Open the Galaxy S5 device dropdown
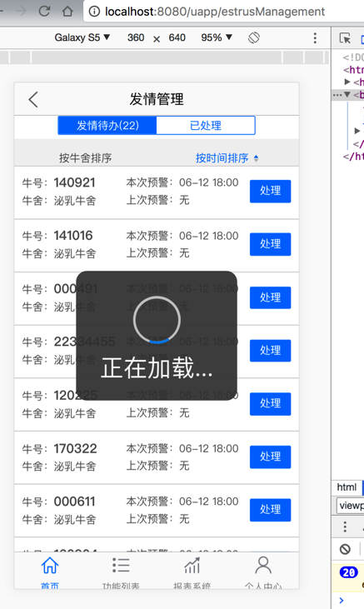364x609 pixels. pos(82,37)
